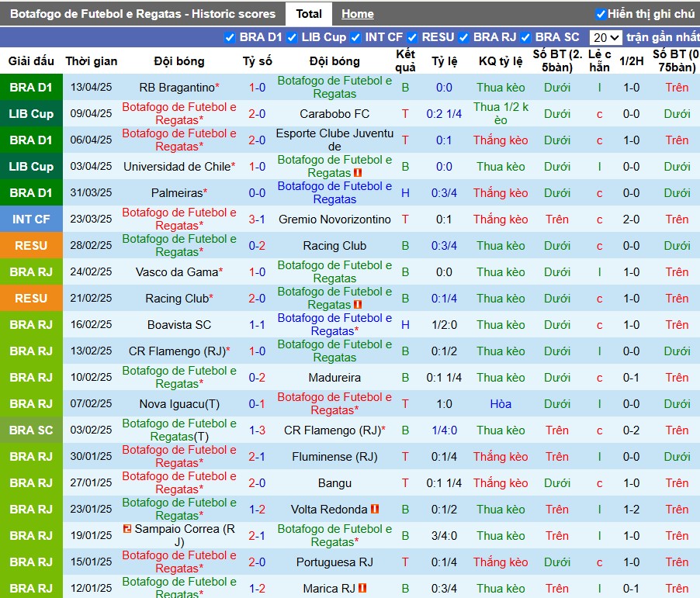Click red card icon in 03/04/25 row
Screen dimensions: 700x598
[358, 172]
